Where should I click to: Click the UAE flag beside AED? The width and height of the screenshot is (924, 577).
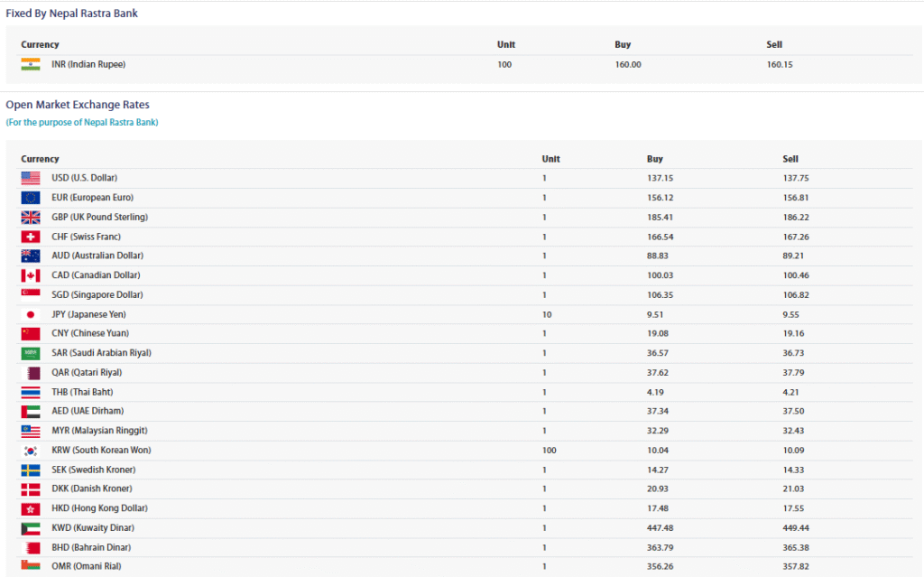pos(31,411)
